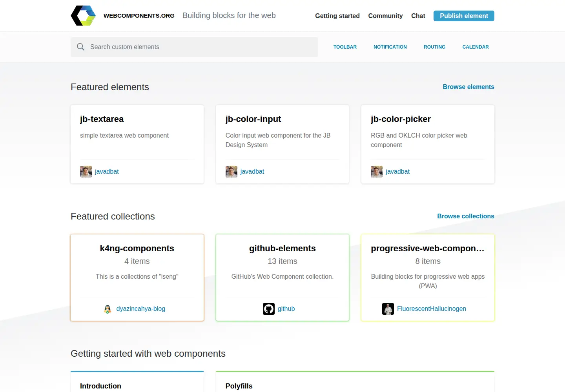Viewport: 565px width, 392px height.
Task: Click the GitHub octocat avatar icon
Action: (269, 309)
